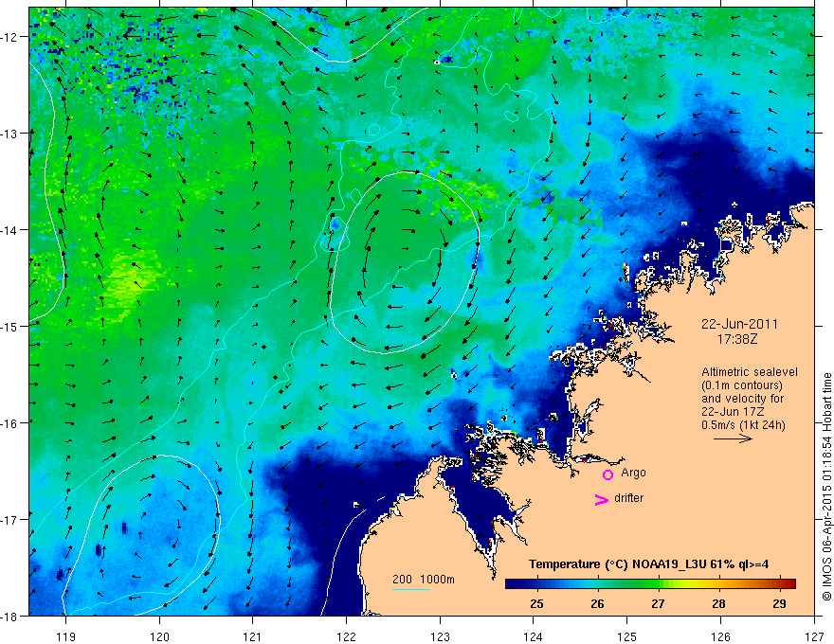Click the cyan 200 1000m depth contour line sample
This screenshot has height=644, width=834.
(x=410, y=589)
